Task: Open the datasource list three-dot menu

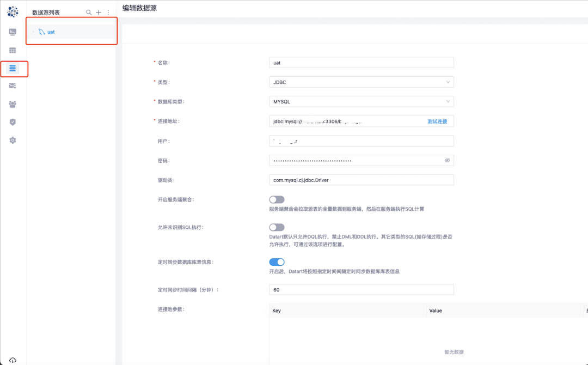Action: coord(107,11)
